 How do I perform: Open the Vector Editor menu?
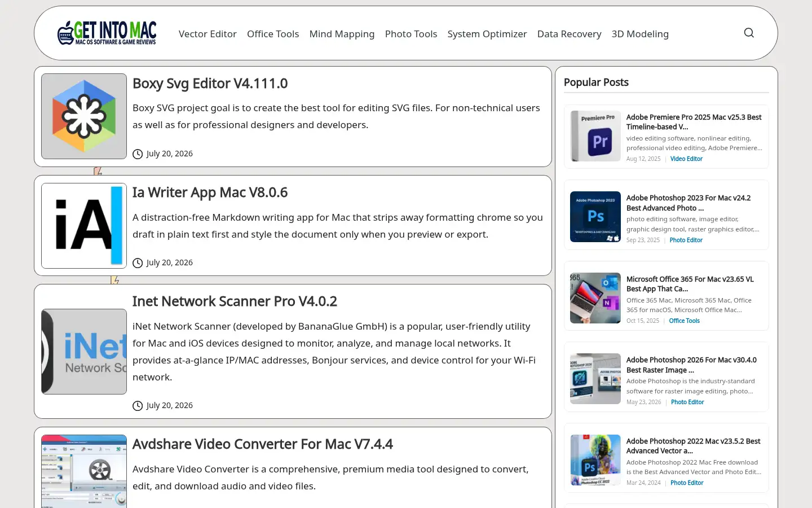point(208,34)
